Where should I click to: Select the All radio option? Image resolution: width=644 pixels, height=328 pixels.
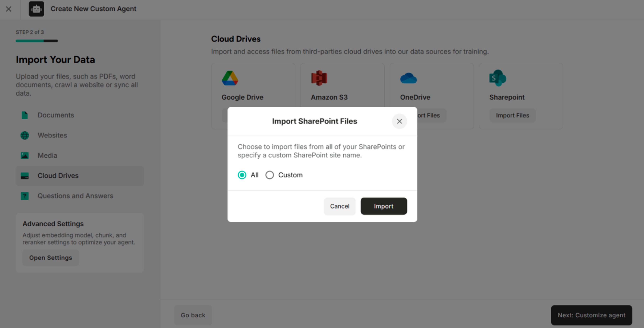pyautogui.click(x=242, y=175)
